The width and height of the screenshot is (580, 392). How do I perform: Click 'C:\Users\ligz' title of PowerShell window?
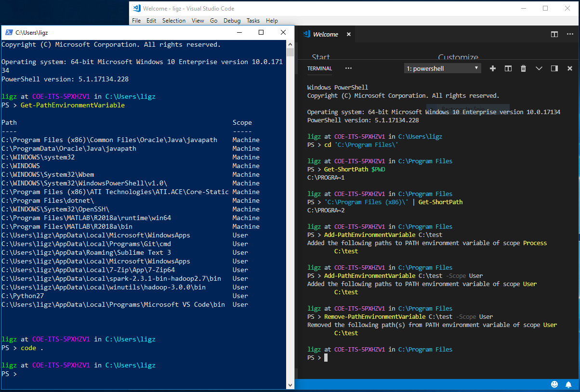coord(32,33)
